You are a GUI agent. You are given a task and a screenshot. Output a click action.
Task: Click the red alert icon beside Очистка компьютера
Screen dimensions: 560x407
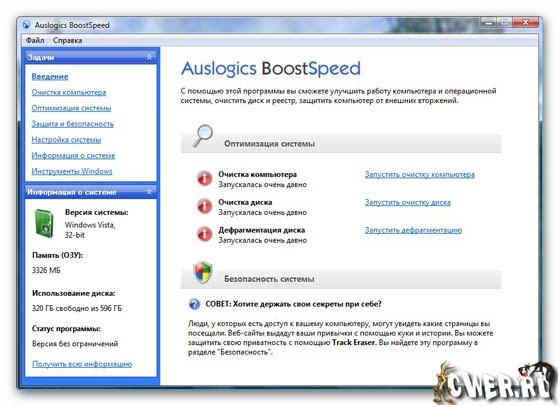click(x=205, y=178)
